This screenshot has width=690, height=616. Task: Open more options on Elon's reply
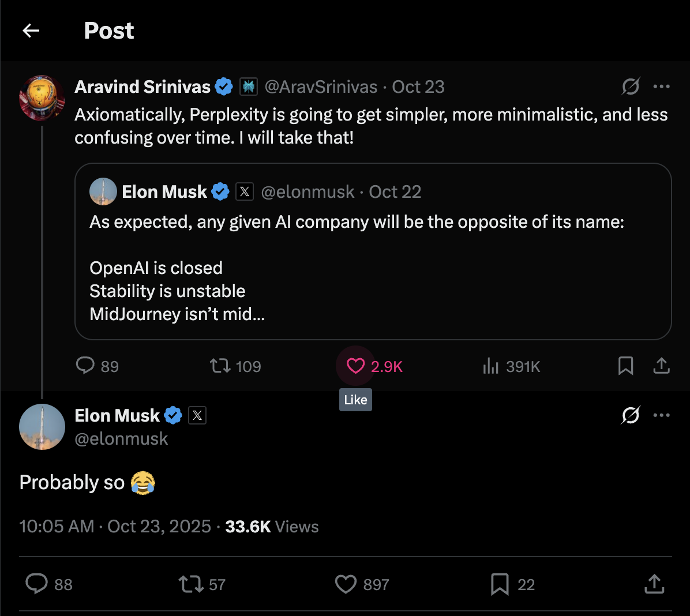661,415
